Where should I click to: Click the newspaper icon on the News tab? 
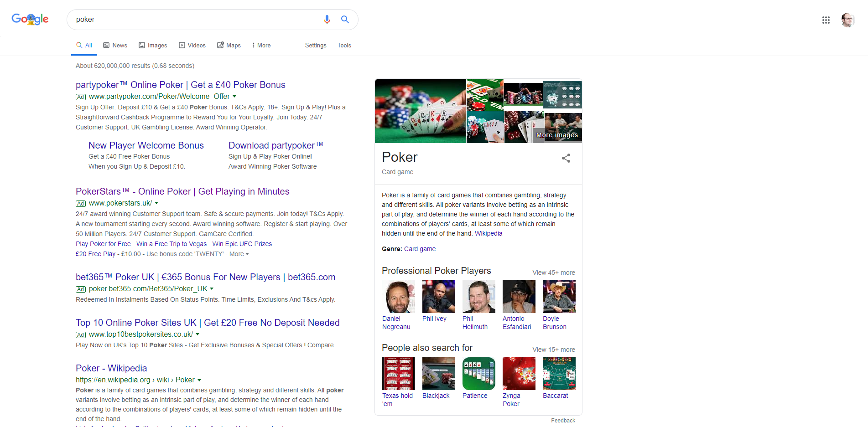(x=105, y=45)
